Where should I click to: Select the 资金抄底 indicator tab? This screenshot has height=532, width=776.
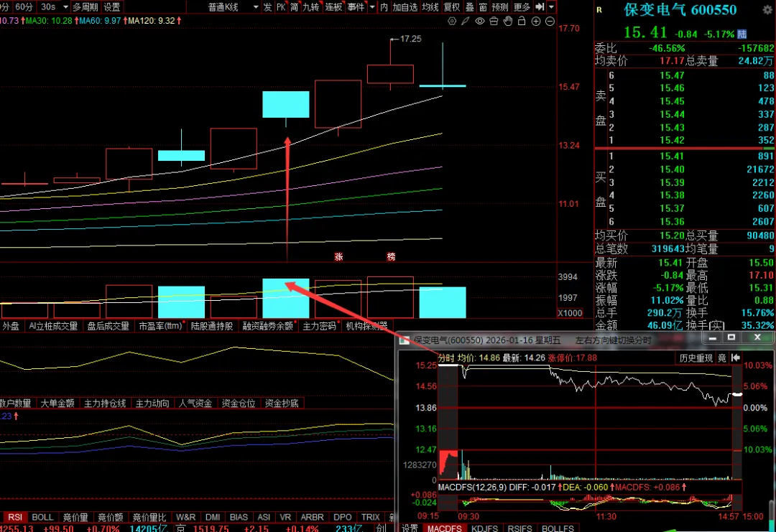tap(282, 403)
